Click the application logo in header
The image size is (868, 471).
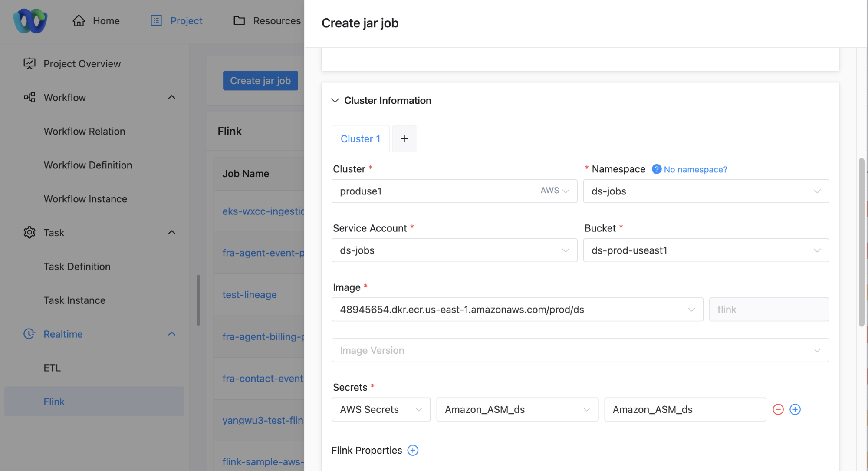[30, 21]
